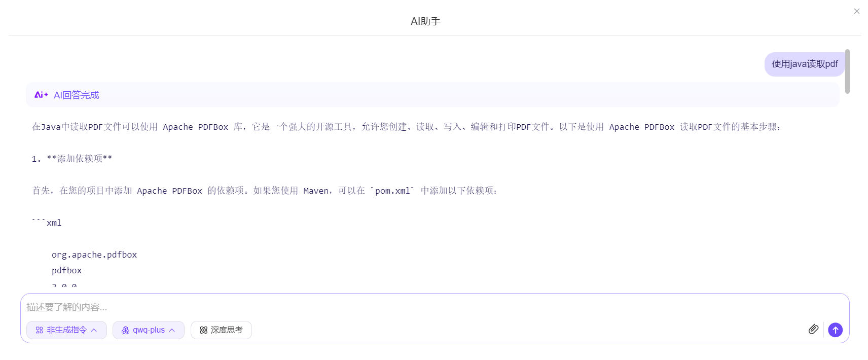Select the 使用java读取pdf message bubble
868x360 pixels.
point(804,64)
